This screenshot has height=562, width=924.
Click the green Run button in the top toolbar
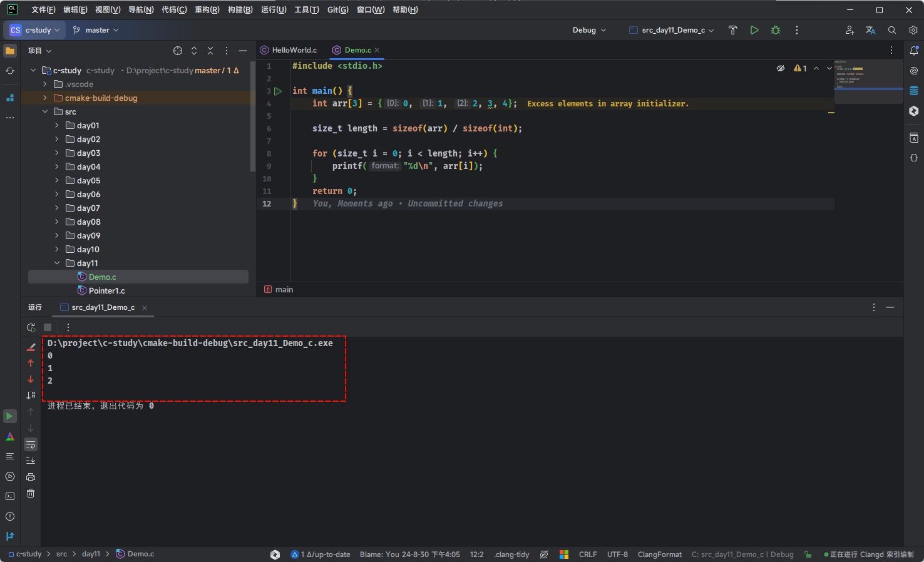point(754,30)
